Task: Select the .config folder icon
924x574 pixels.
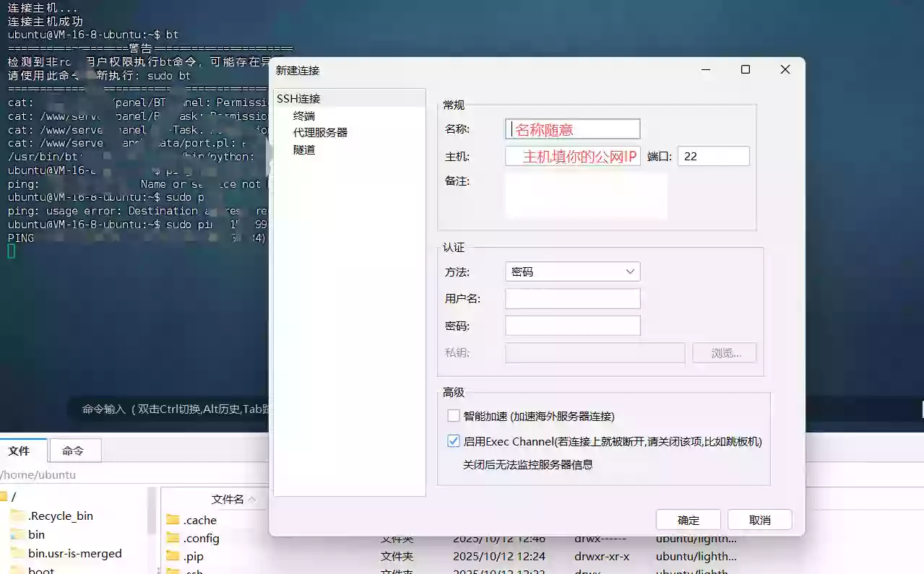Action: point(173,538)
